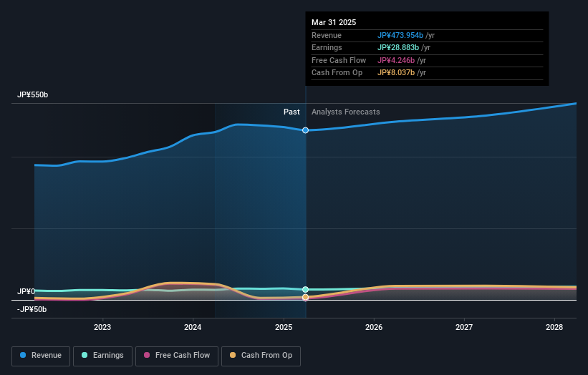
Task: Click the earnings value JP¥28.883b in tooltip
Action: pos(398,47)
